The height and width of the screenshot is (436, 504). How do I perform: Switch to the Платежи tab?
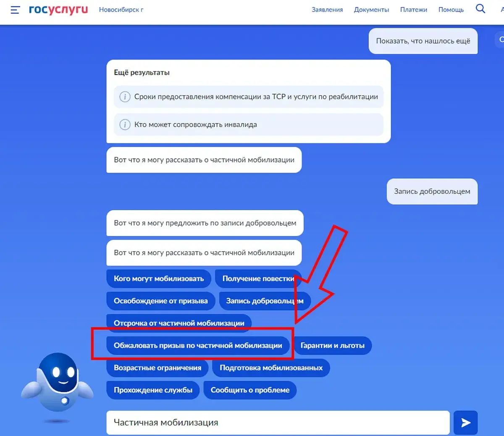coord(413,9)
